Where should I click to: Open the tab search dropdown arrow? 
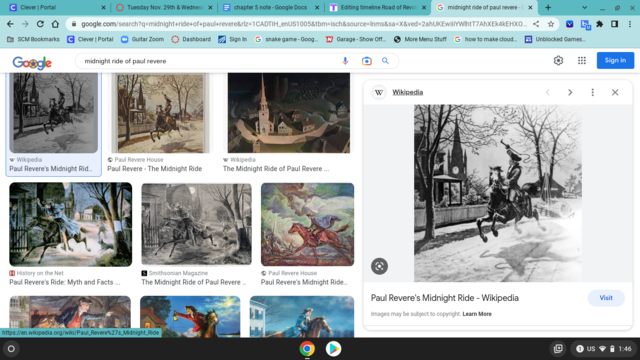[x=584, y=7]
